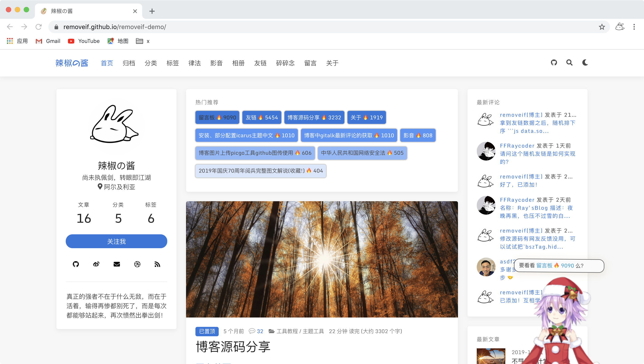644x364 pixels.
Task: Click the 安装、部分配置icarus主题中文 tag
Action: tap(246, 135)
